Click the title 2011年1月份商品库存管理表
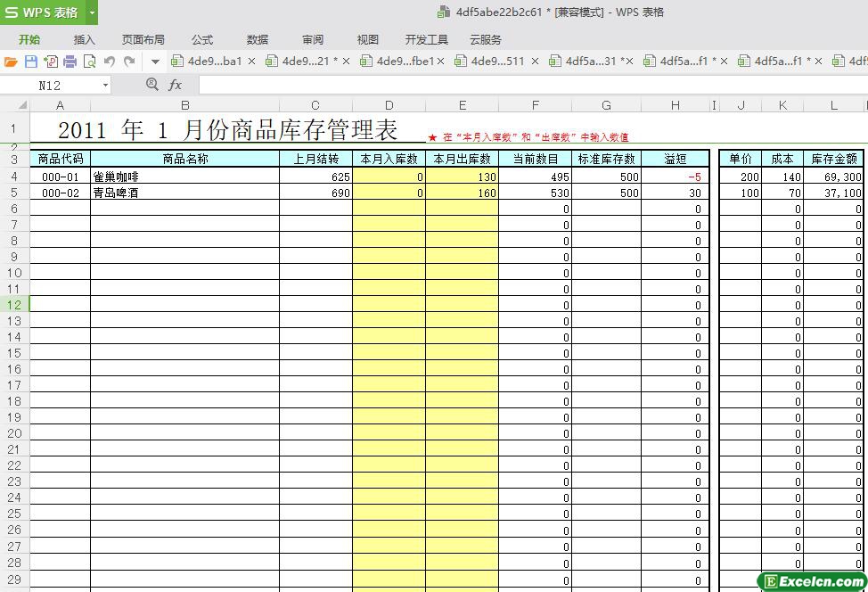The image size is (868, 592). pyautogui.click(x=228, y=129)
